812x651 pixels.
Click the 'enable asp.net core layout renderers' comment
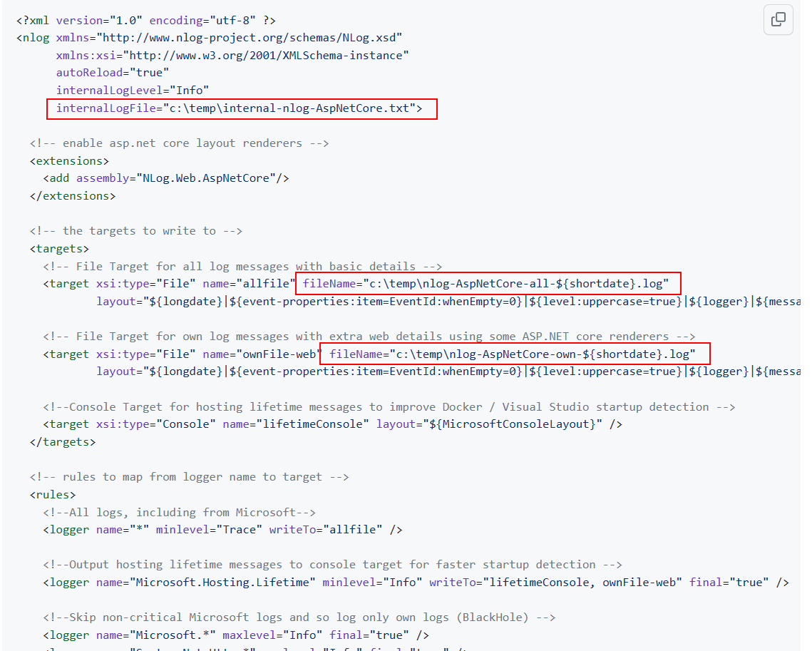pos(179,143)
